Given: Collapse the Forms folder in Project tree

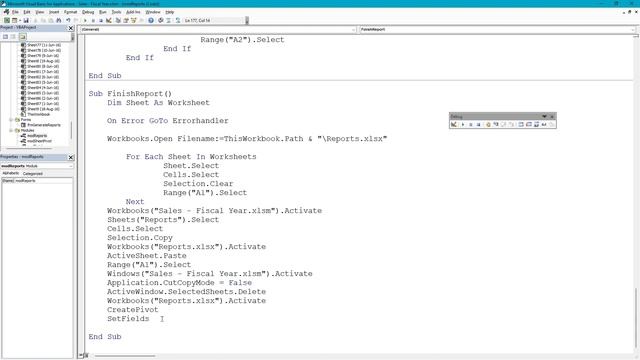Looking at the screenshot, I should click(x=11, y=120).
